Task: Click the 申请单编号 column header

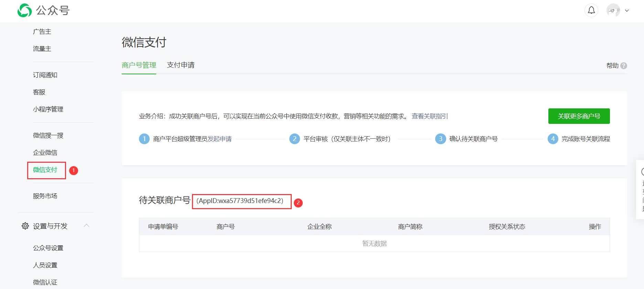Action: pyautogui.click(x=163, y=227)
